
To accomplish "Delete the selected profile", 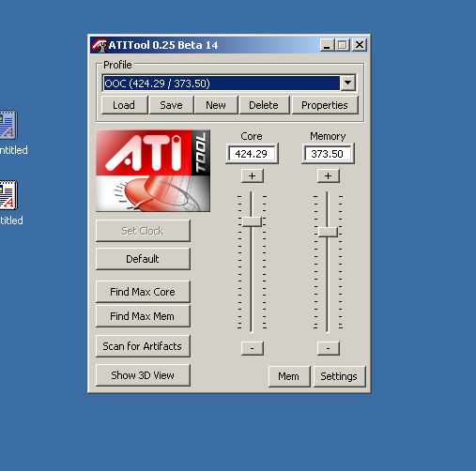I will tap(264, 105).
